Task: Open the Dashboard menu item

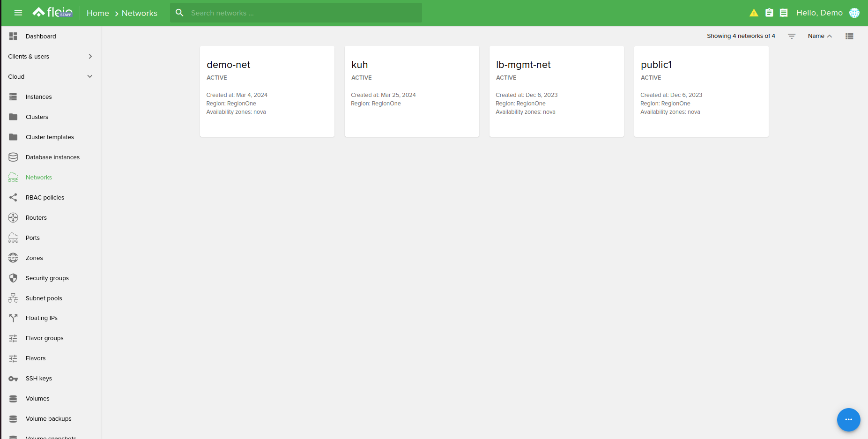Action: (41, 36)
